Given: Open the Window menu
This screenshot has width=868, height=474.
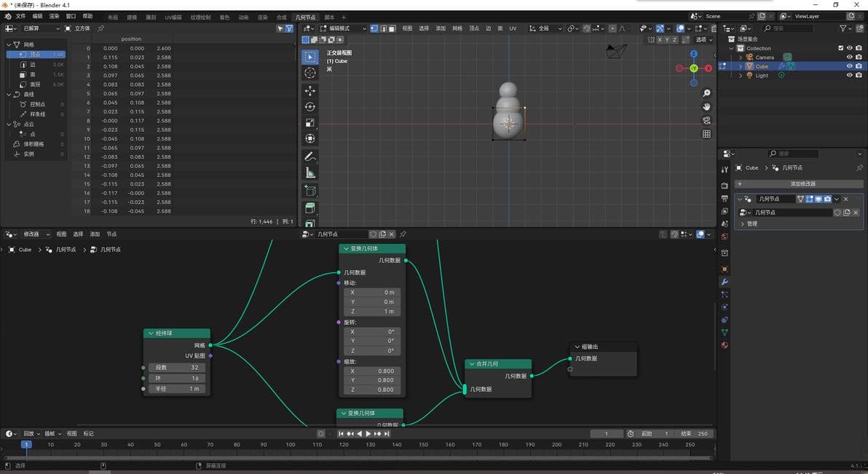Looking at the screenshot, I should (x=71, y=16).
